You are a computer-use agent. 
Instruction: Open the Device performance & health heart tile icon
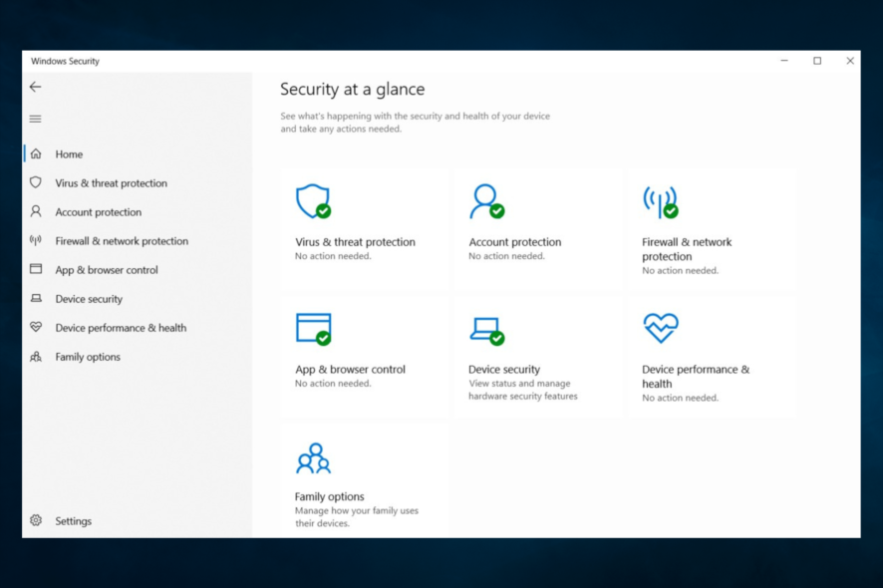click(660, 327)
